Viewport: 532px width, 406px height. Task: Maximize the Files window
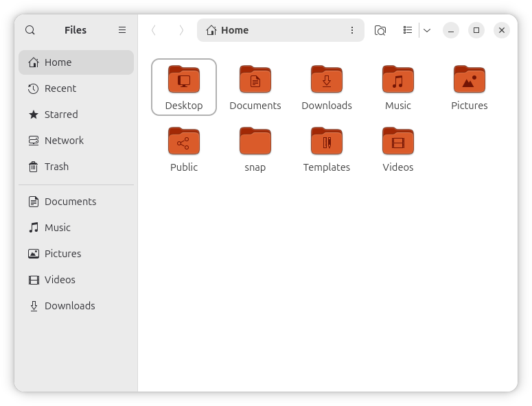(x=476, y=30)
